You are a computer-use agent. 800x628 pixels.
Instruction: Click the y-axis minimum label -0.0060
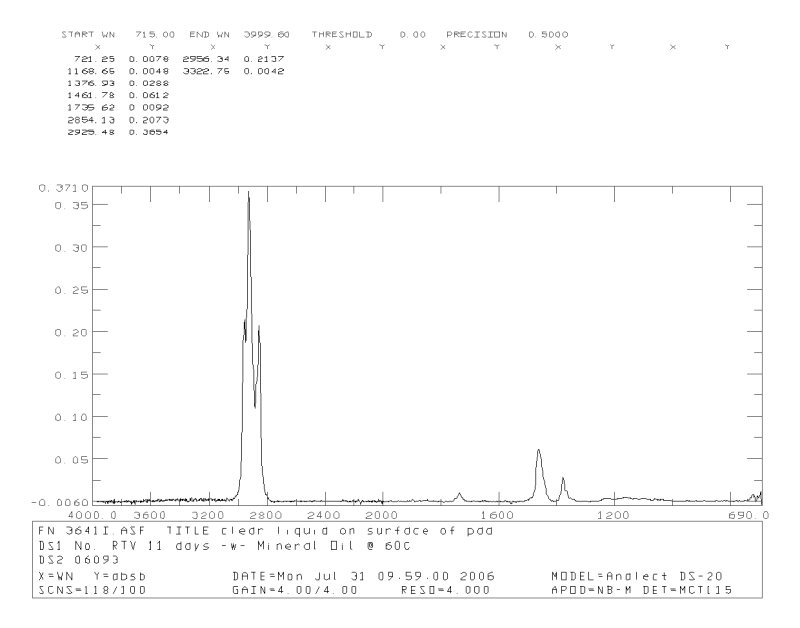coord(60,503)
